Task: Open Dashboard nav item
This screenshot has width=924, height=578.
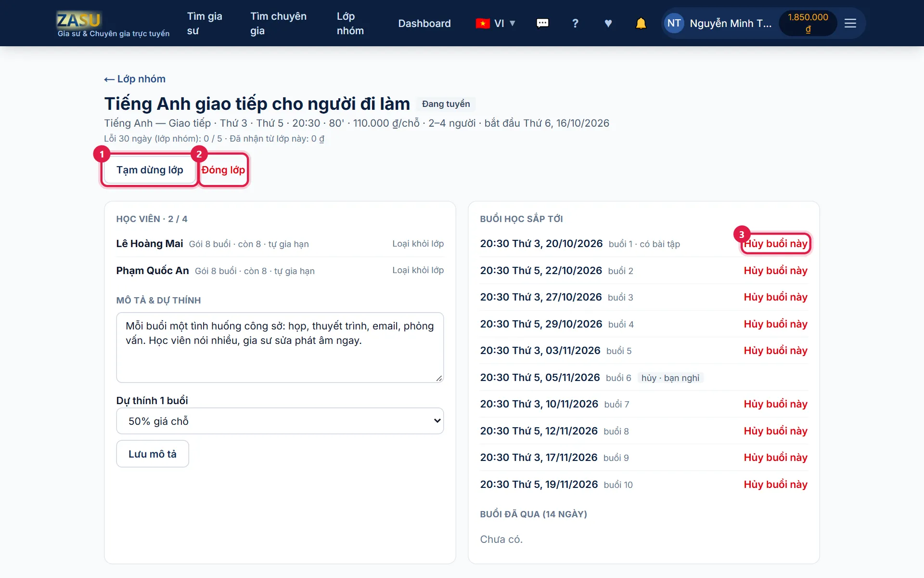Action: 424,23
